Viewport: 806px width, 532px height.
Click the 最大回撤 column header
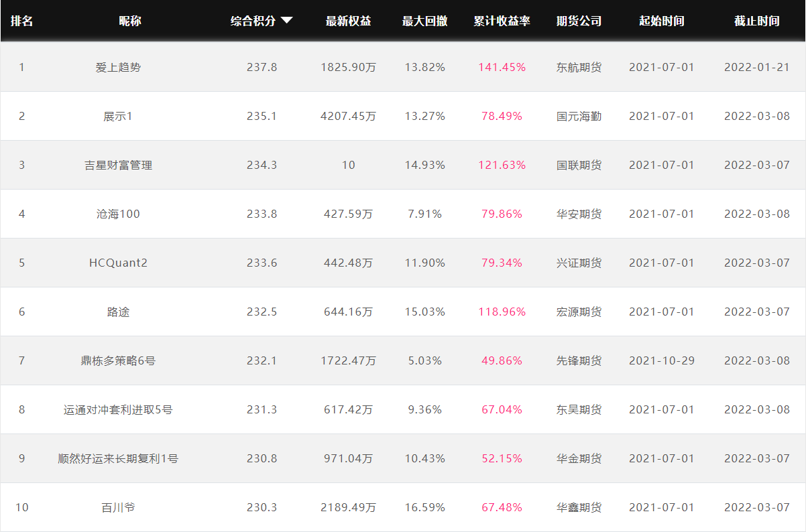(x=424, y=21)
